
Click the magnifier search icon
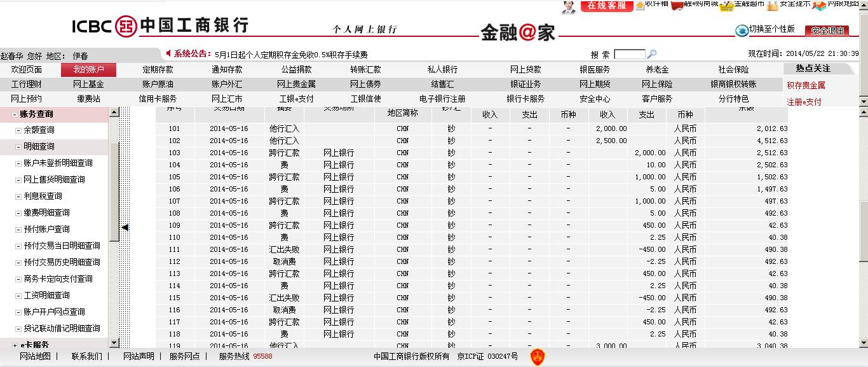pos(651,55)
